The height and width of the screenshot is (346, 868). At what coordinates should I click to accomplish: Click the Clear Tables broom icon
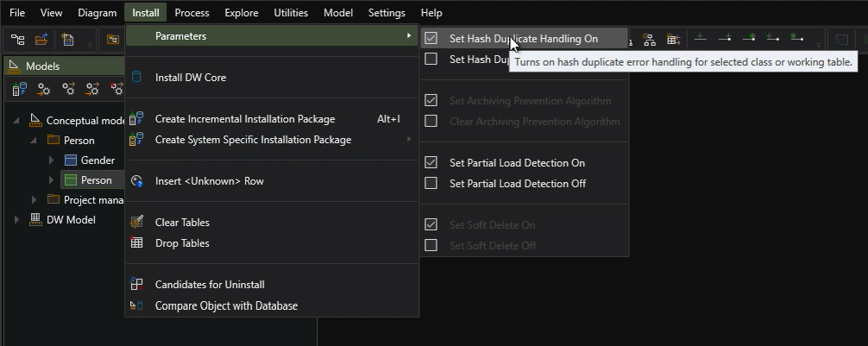point(136,223)
